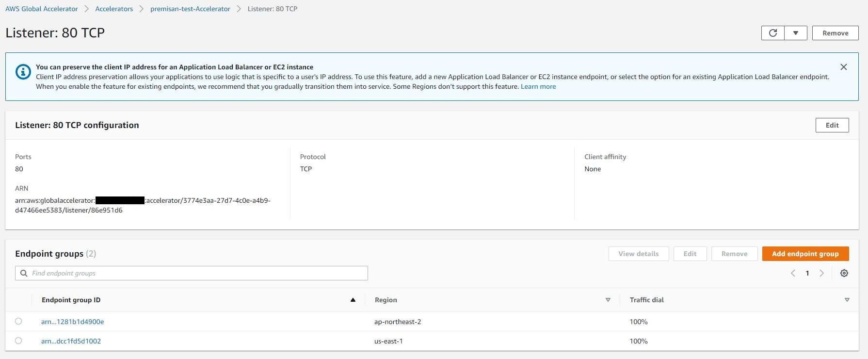
Task: Click the Endpoint groups (2) heading
Action: click(56, 254)
